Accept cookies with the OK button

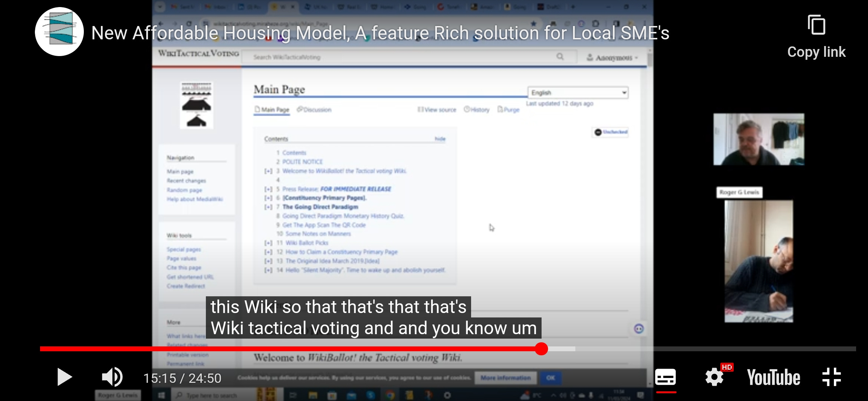click(x=550, y=378)
